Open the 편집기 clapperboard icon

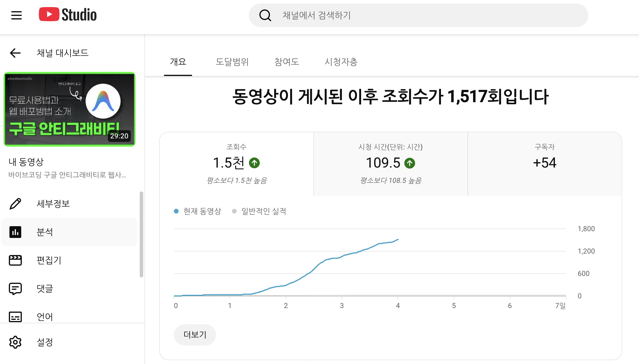coord(15,260)
